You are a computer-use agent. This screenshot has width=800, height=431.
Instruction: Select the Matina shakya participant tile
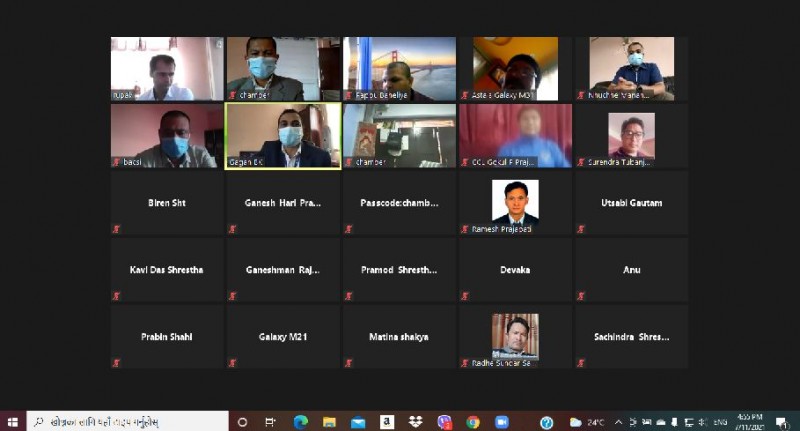[399, 337]
